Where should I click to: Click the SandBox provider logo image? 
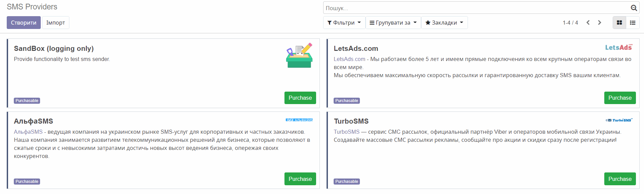tap(299, 55)
